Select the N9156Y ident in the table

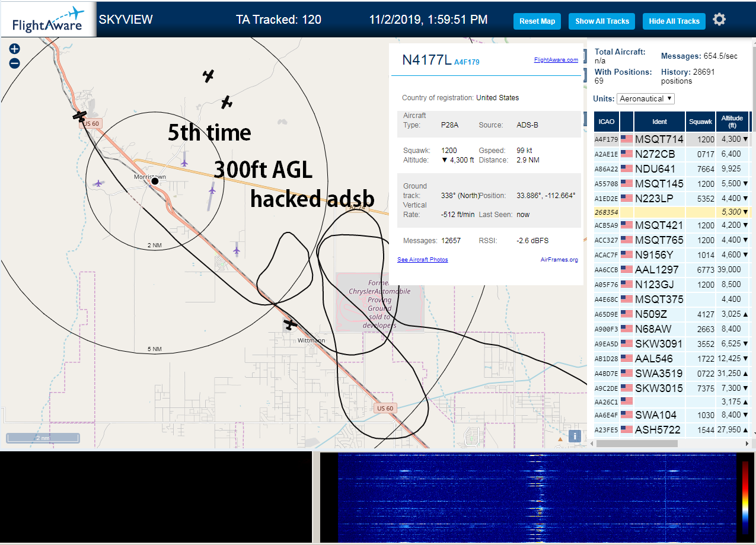click(654, 255)
